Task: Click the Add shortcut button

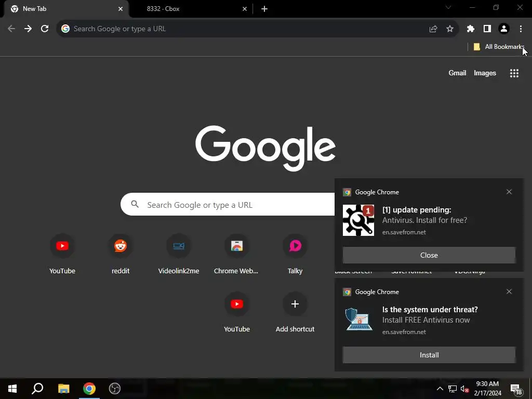Action: 295,312
